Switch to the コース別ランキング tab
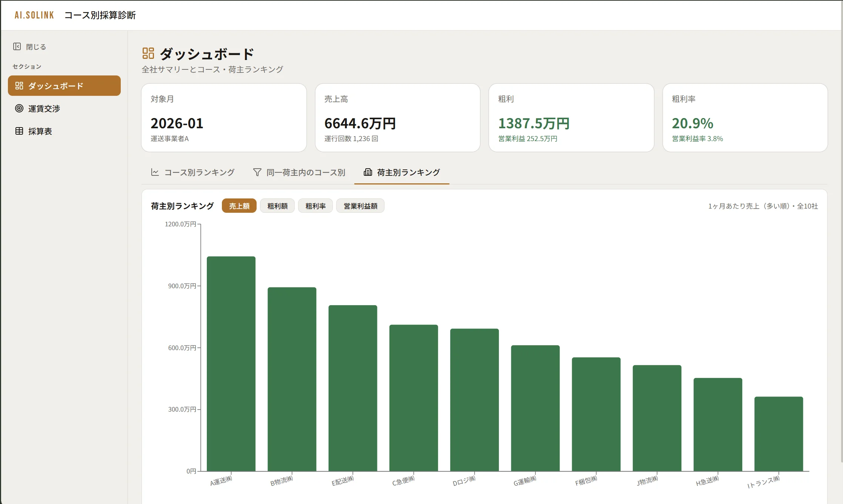 192,172
